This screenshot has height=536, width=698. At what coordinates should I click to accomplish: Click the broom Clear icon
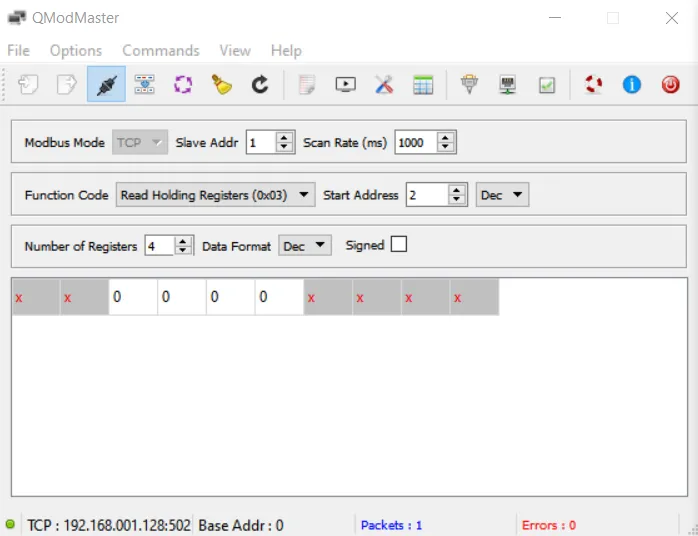[221, 85]
